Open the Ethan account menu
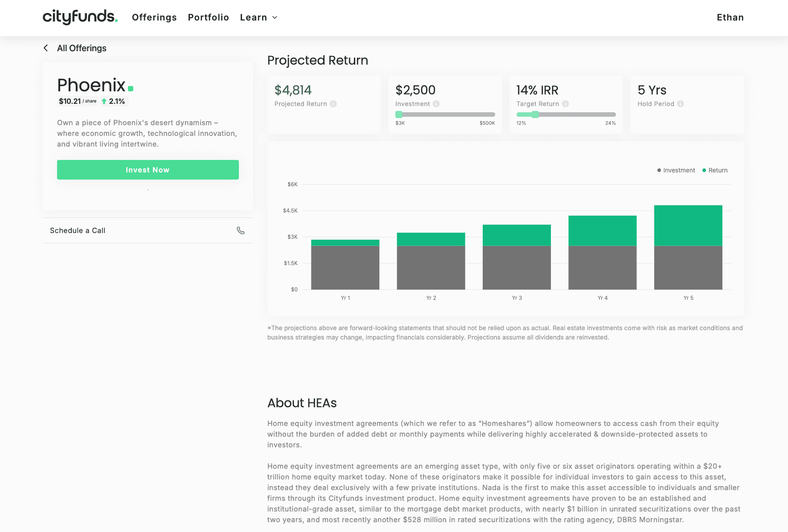Screen dimensions: 788x532 [x=730, y=17]
